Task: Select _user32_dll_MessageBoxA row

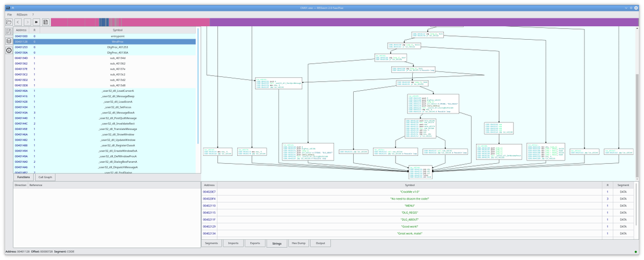Action: pyautogui.click(x=104, y=113)
